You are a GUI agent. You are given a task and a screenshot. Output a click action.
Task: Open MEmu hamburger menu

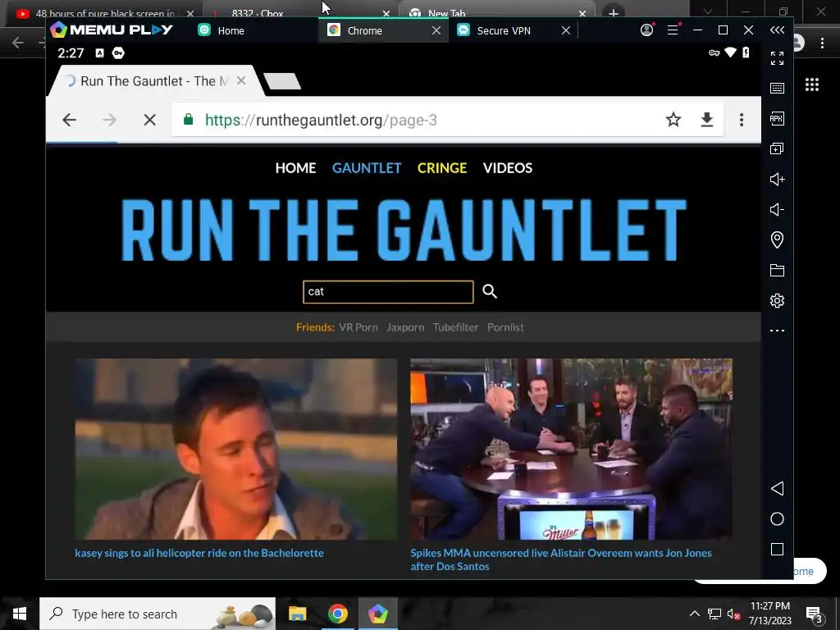(673, 30)
